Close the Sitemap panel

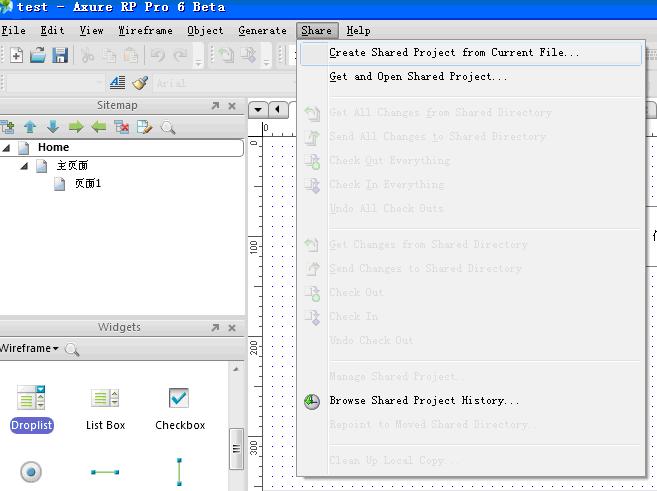point(232,106)
